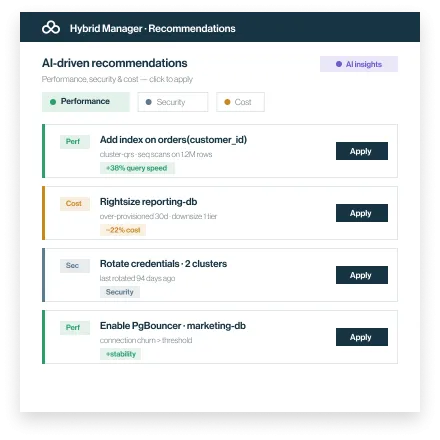The width and height of the screenshot is (440, 440).
Task: Click the Sec tag on credentials card
Action: pyautogui.click(x=75, y=266)
